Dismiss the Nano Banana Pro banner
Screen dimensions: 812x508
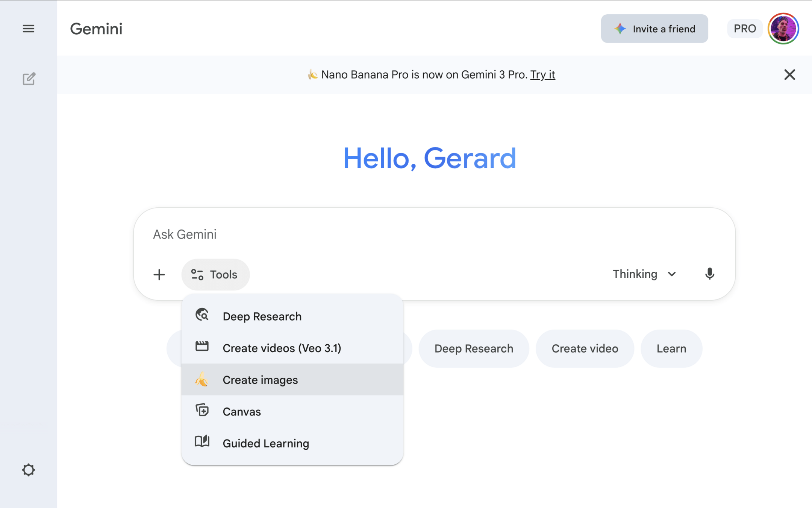789,75
